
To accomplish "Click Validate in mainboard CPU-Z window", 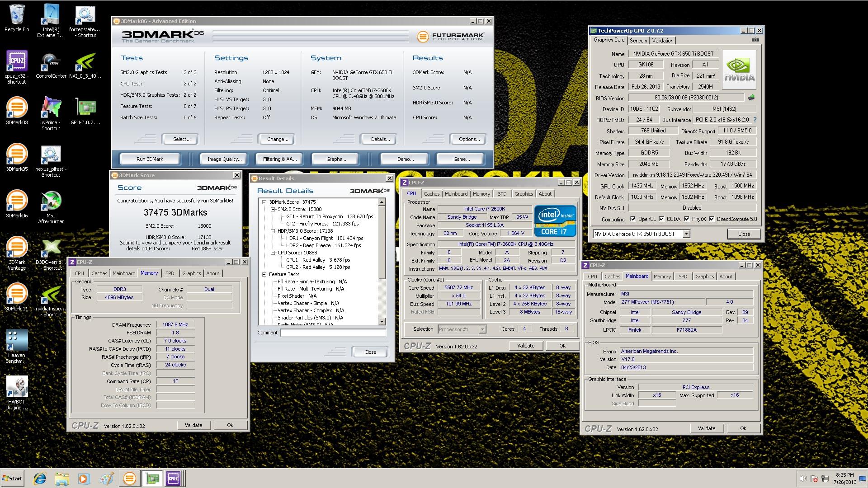I will click(707, 428).
